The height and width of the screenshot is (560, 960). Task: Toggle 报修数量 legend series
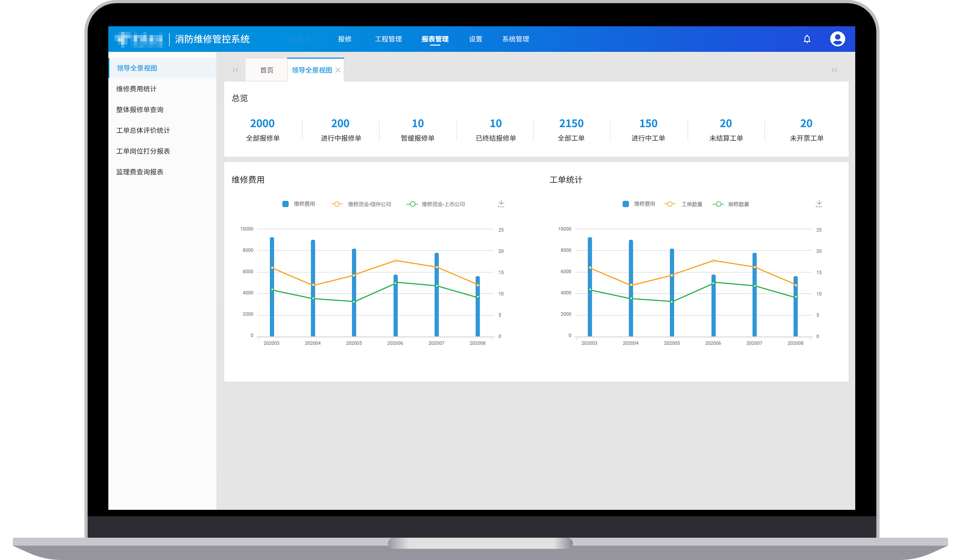(731, 204)
